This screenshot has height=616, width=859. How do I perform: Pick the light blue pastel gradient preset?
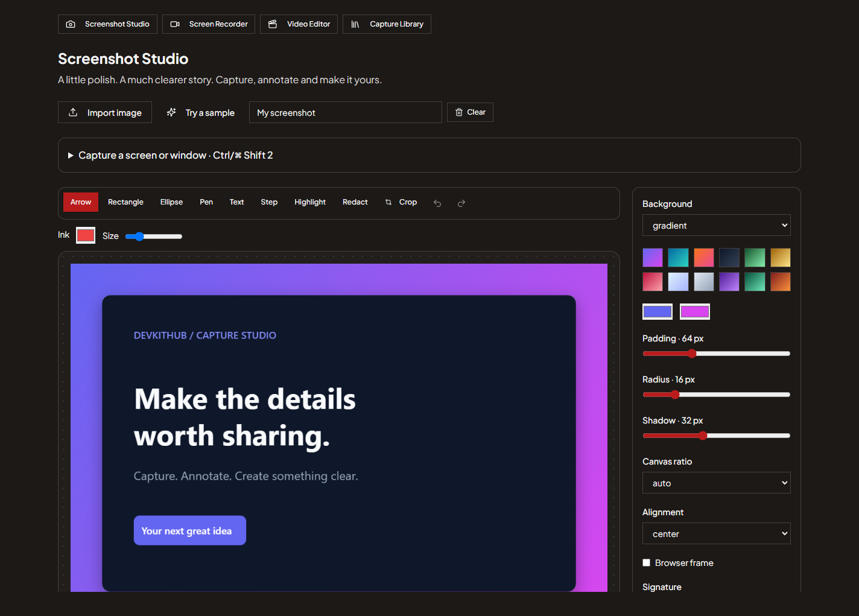[x=678, y=282]
